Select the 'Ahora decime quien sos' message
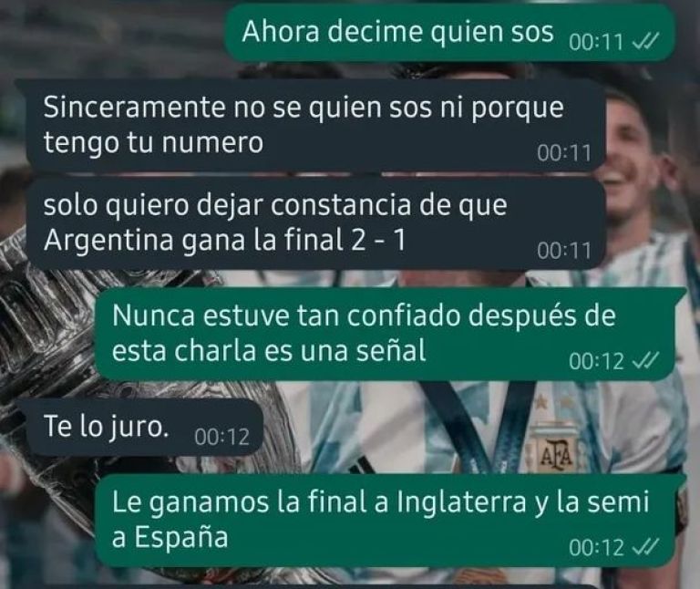This screenshot has height=589, width=700. (x=449, y=32)
